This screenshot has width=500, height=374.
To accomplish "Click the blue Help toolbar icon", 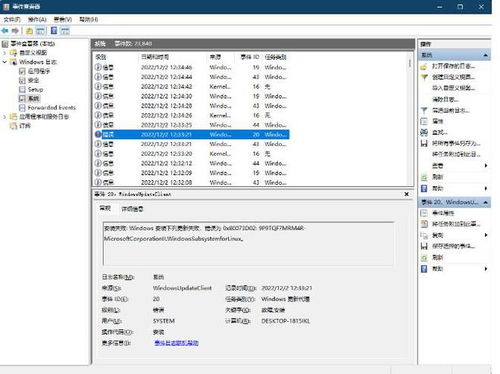I will [x=54, y=31].
